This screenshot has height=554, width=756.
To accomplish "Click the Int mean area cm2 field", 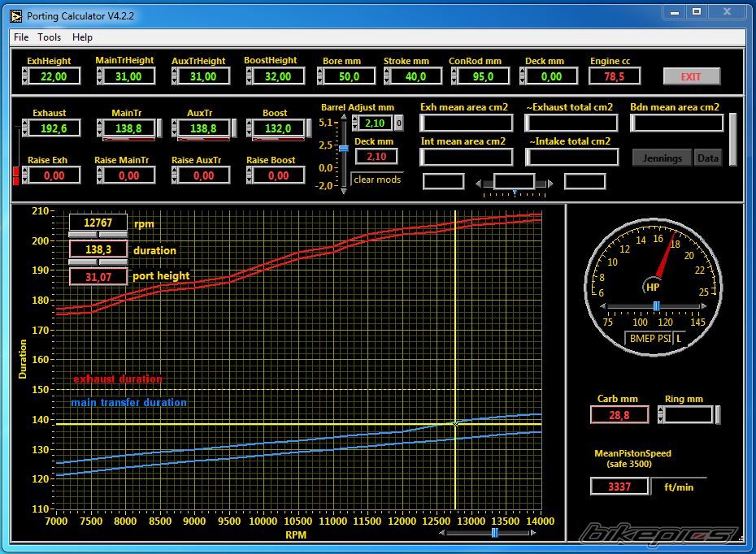I will point(467,157).
